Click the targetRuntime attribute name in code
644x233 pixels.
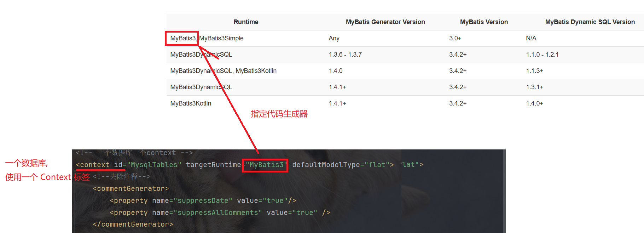pos(213,165)
